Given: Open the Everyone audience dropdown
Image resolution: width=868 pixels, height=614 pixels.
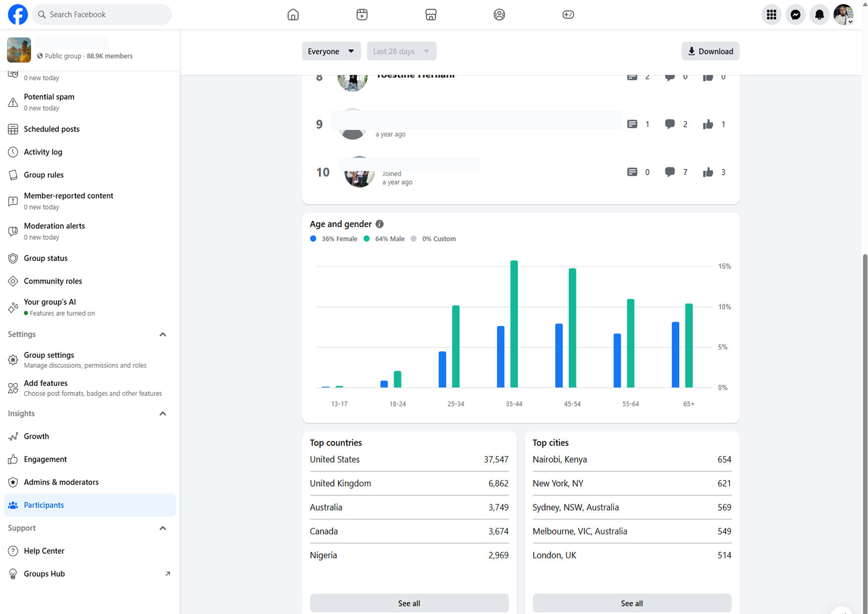Looking at the screenshot, I should coord(331,51).
